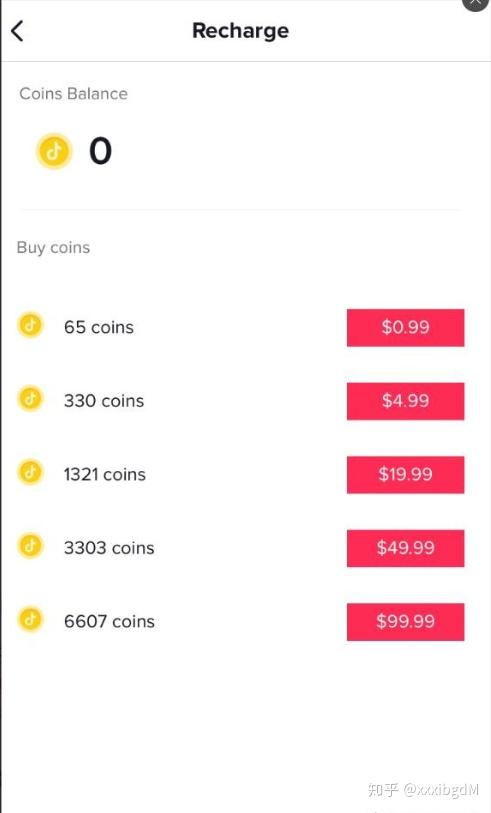This screenshot has width=491, height=813.
Task: Click the coin icon beside 330 coins
Action: coord(31,399)
